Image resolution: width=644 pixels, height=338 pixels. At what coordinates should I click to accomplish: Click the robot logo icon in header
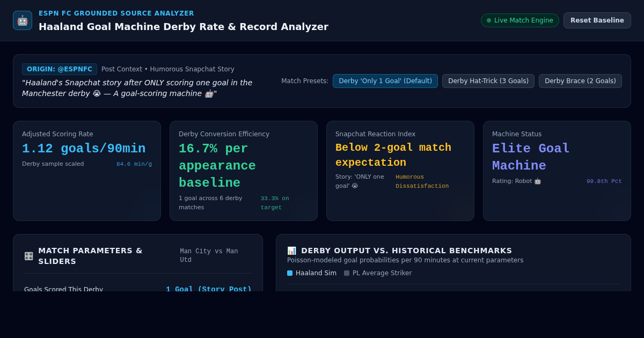point(23,20)
